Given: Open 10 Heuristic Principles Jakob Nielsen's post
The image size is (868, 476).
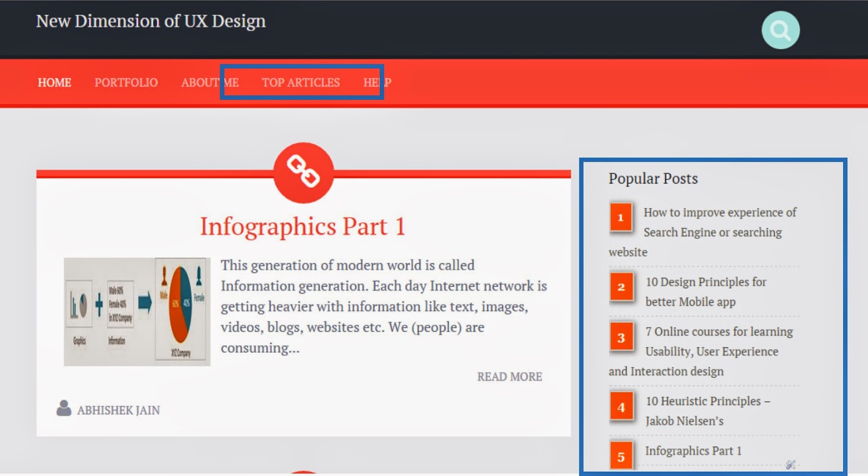Looking at the screenshot, I should click(708, 411).
